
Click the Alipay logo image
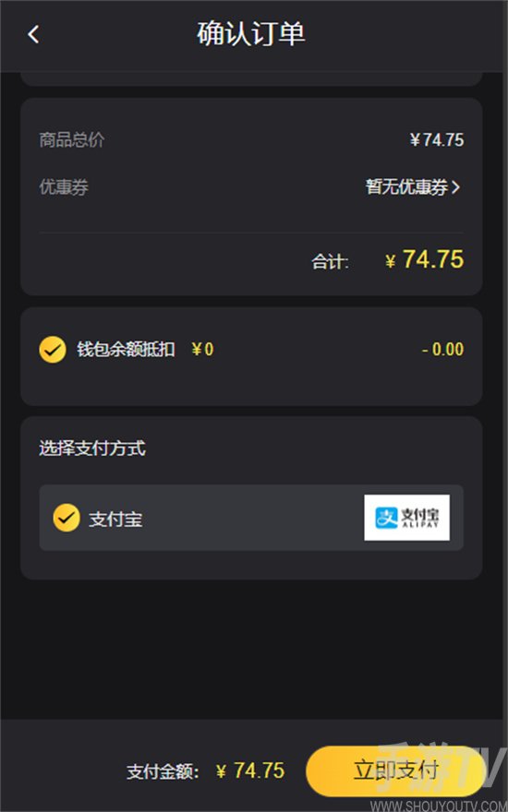tap(407, 518)
